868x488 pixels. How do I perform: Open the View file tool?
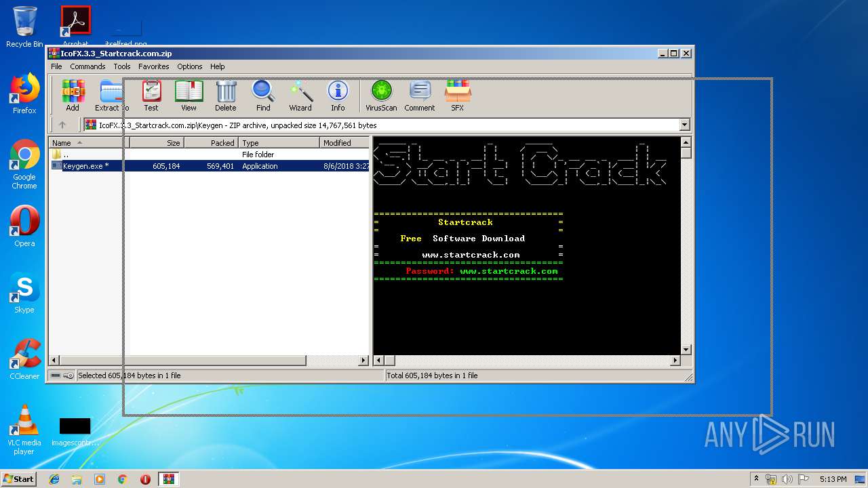[189, 96]
